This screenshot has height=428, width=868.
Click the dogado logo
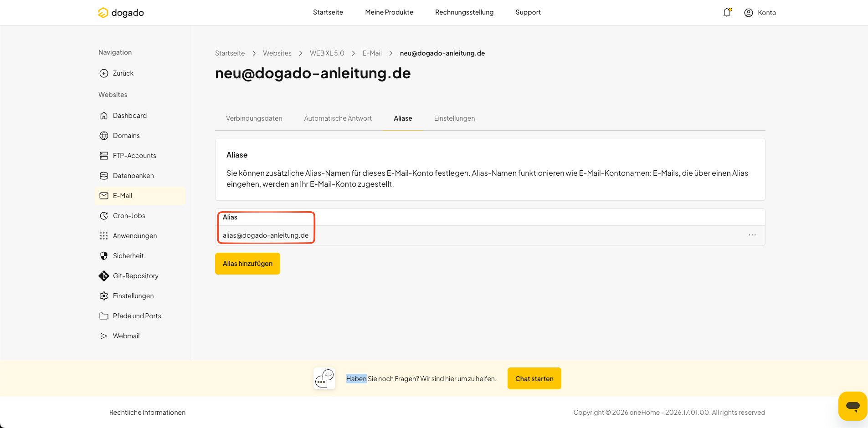pyautogui.click(x=121, y=13)
